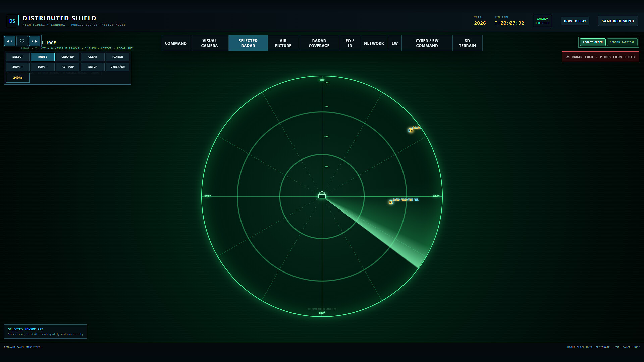This screenshot has width=644, height=362.
Task: Enable Modern Tactical display theme
Action: point(622,42)
